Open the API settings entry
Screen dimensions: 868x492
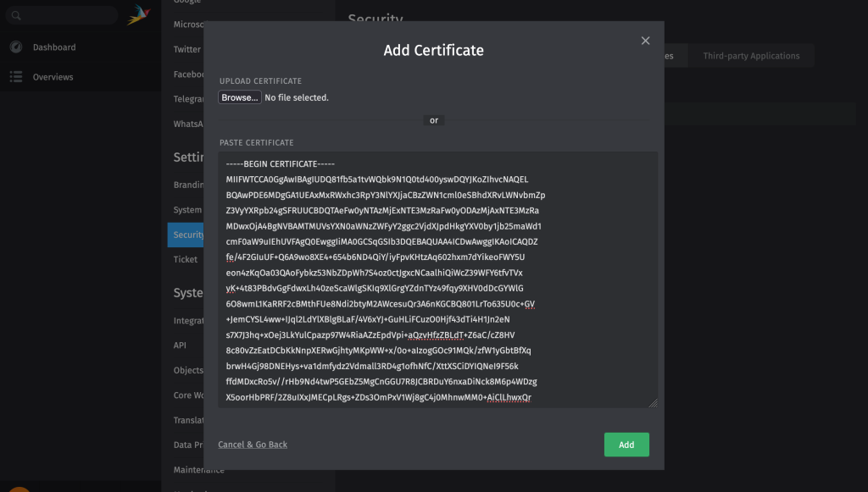coord(180,346)
